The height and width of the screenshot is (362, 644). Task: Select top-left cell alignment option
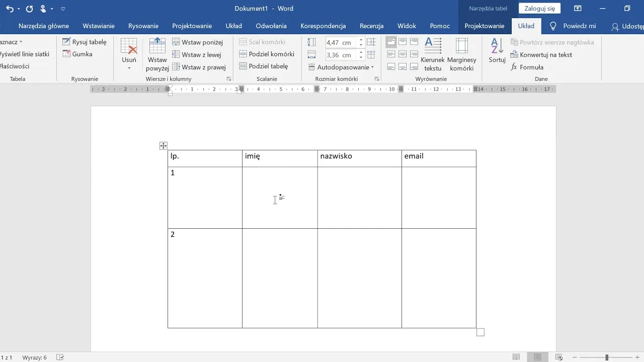391,42
